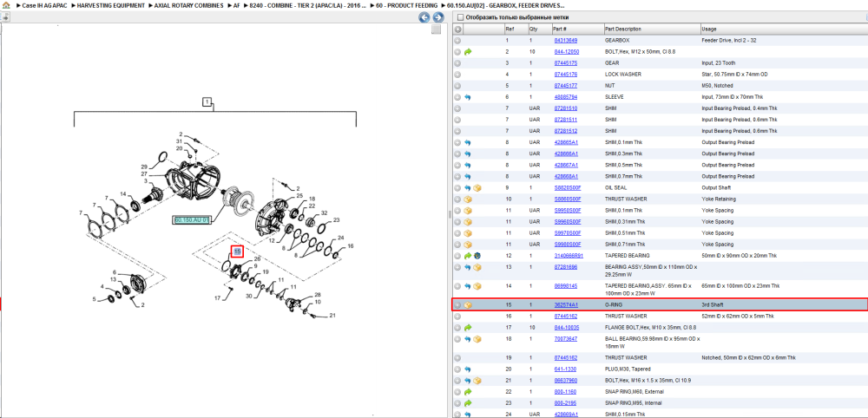Open part number link 87445176
This screenshot has height=418, width=868.
click(x=566, y=74)
